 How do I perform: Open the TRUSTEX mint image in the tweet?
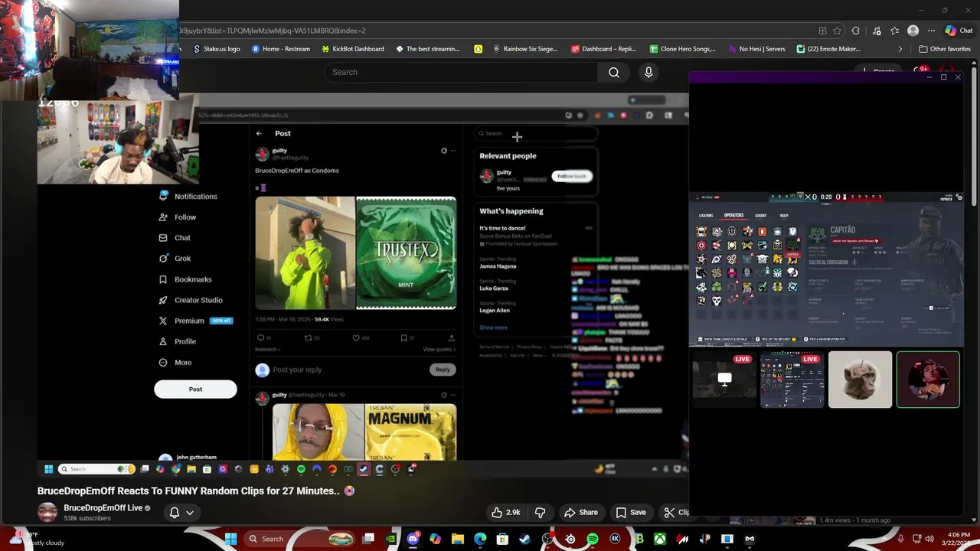click(406, 253)
